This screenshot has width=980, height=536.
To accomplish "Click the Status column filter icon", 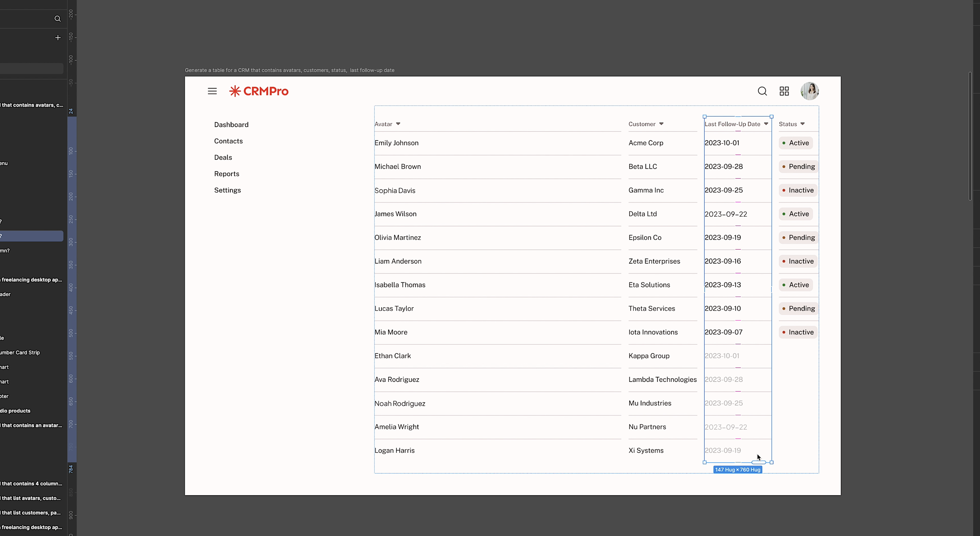I will 804,124.
